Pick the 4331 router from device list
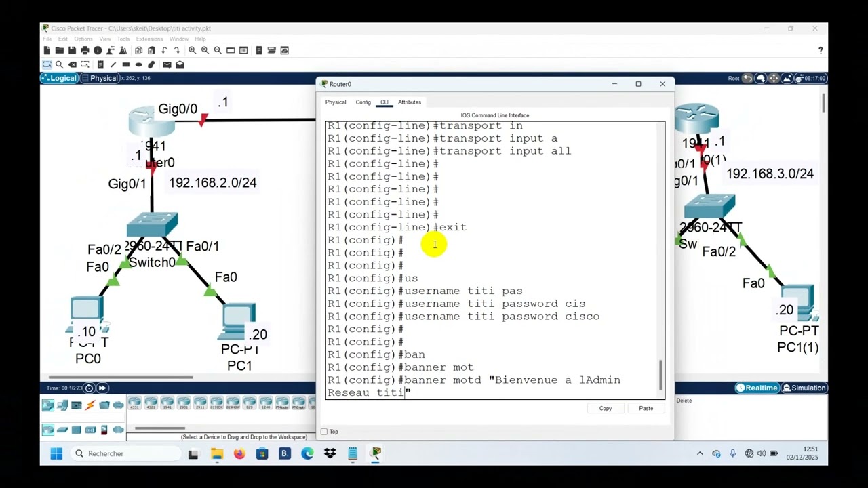 (134, 403)
